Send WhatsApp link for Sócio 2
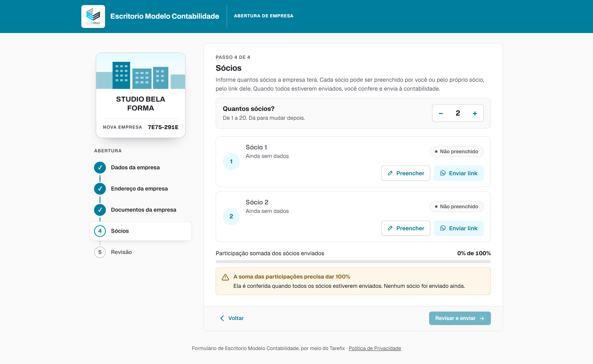Screen dimensions: 593x364 459,228
